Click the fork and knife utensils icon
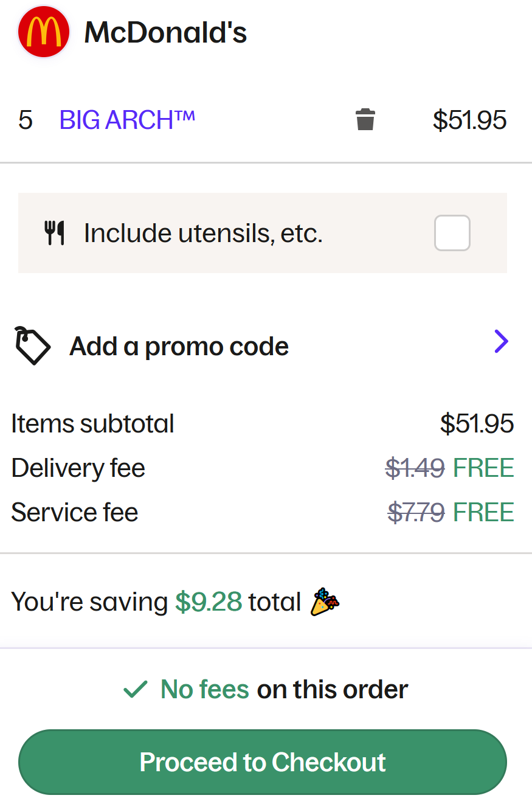 (x=55, y=233)
